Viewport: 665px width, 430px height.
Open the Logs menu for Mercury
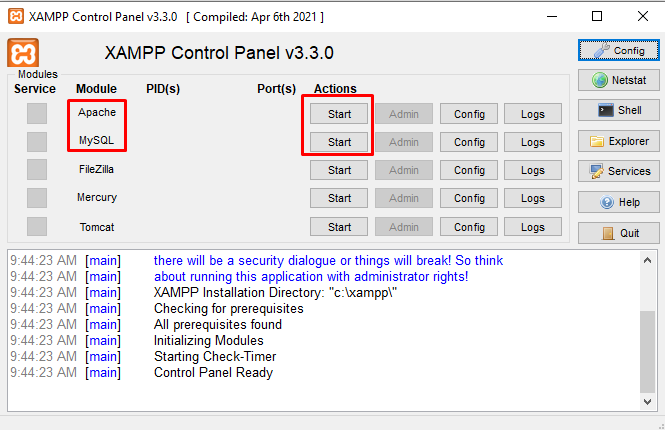[x=533, y=198]
